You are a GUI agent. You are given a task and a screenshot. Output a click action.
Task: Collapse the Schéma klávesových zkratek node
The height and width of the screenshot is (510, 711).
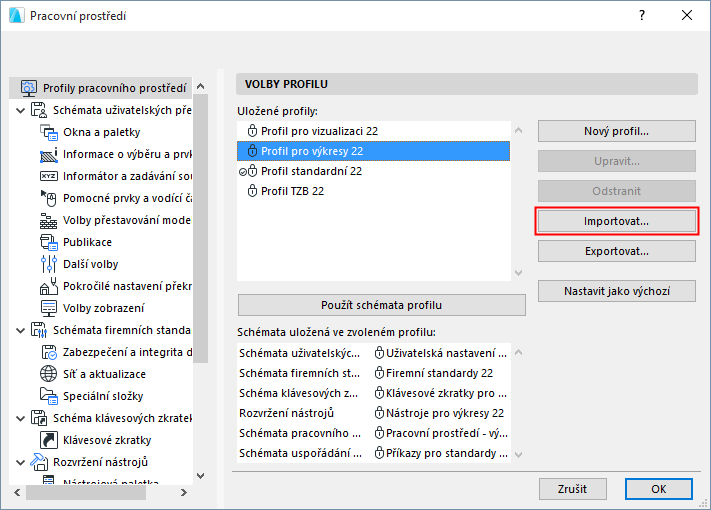(21, 418)
